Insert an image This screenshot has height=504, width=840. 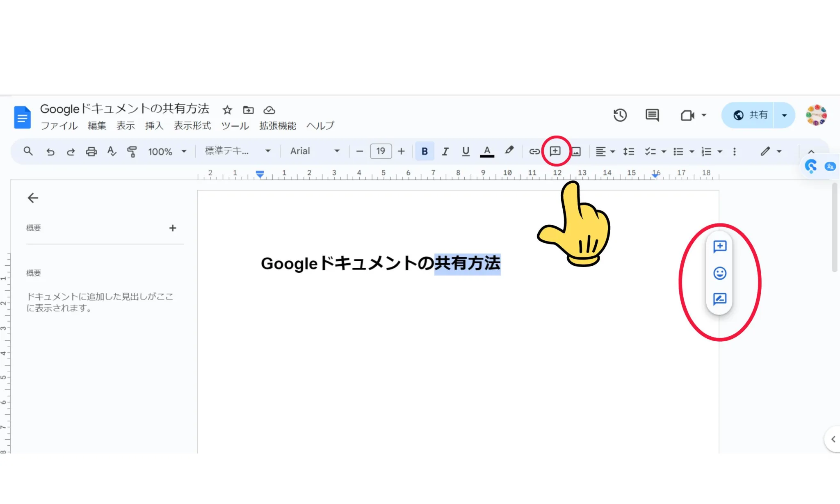pyautogui.click(x=576, y=152)
